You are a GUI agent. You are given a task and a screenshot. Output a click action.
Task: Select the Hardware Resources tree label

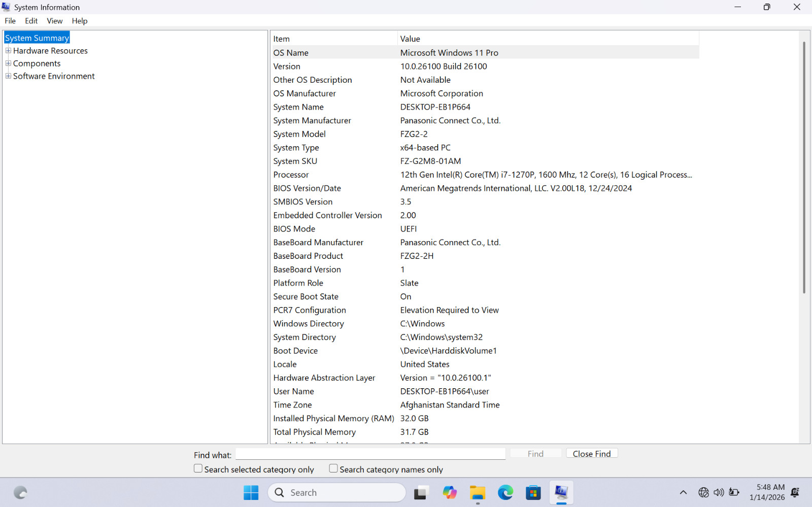point(50,51)
